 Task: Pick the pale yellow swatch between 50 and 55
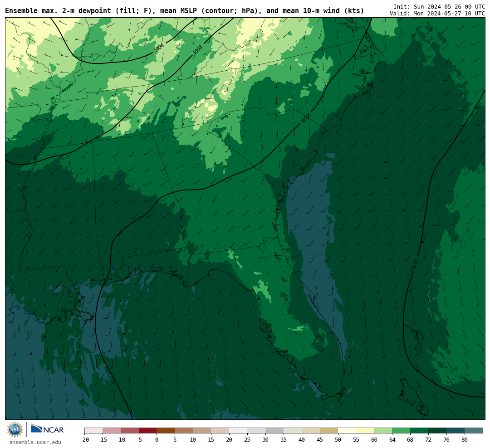(347, 431)
